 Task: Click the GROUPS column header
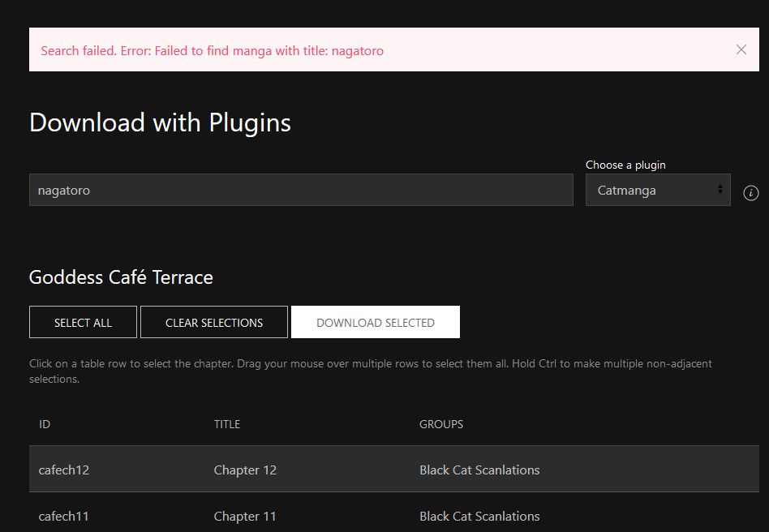click(441, 424)
